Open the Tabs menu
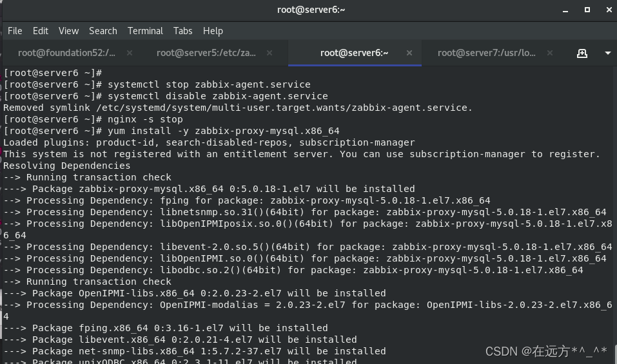This screenshot has height=364, width=617. (x=183, y=31)
